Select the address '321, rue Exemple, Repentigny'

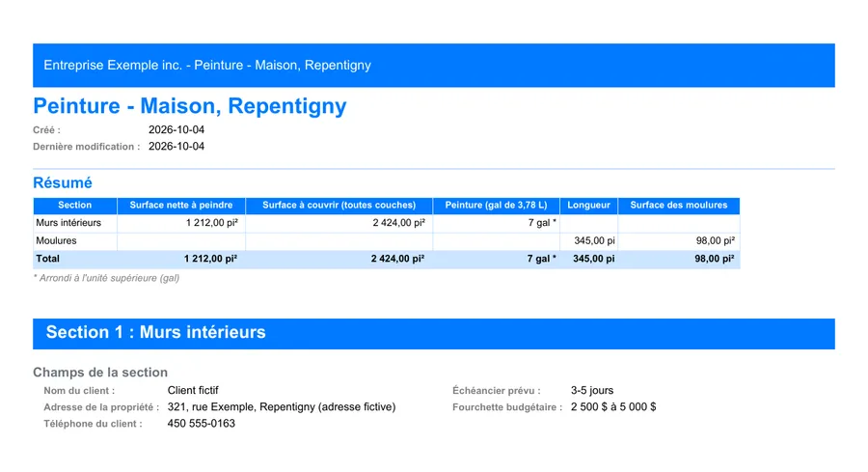click(x=241, y=407)
